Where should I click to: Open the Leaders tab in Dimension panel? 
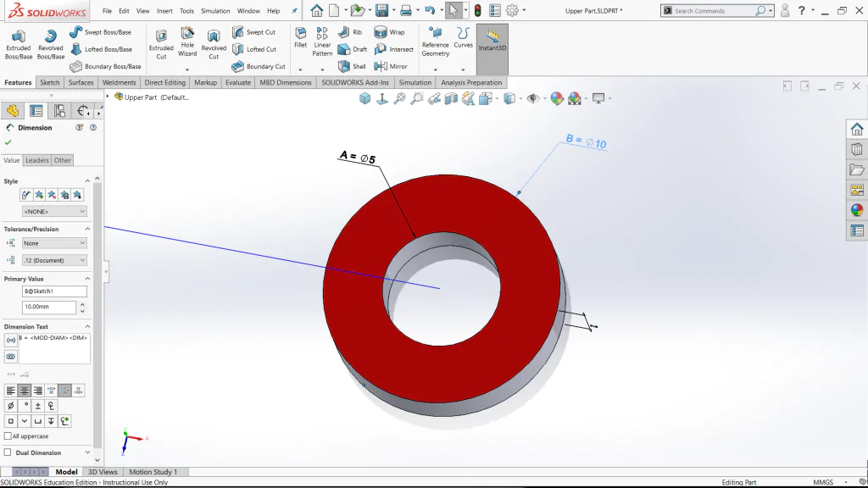click(37, 160)
